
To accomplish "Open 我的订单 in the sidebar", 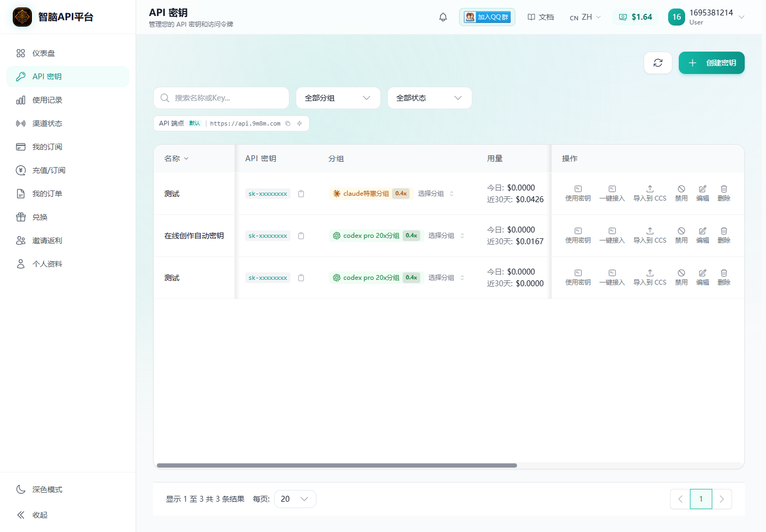I will coord(68,194).
